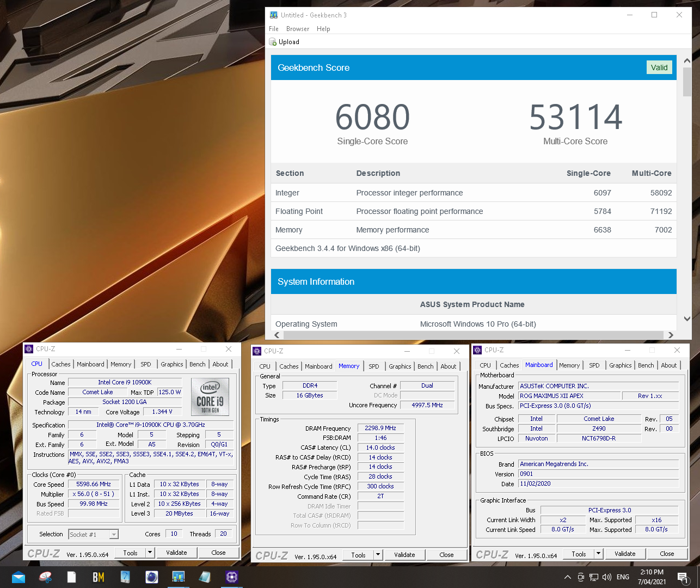Click the Close button in the CPU window
700x588 pixels.
[x=218, y=553]
